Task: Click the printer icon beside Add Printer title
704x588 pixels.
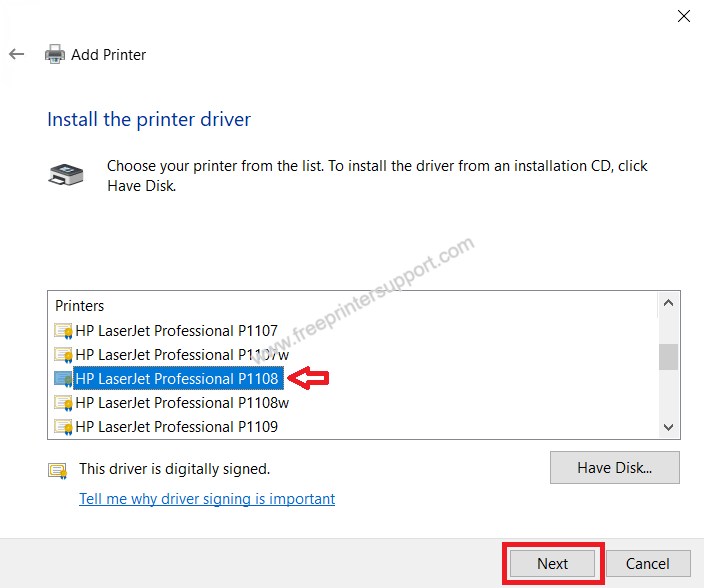Action: [x=55, y=55]
